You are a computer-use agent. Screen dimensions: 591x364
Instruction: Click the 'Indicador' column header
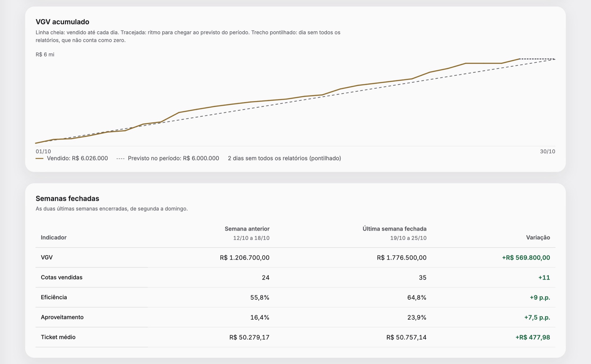[x=53, y=238]
